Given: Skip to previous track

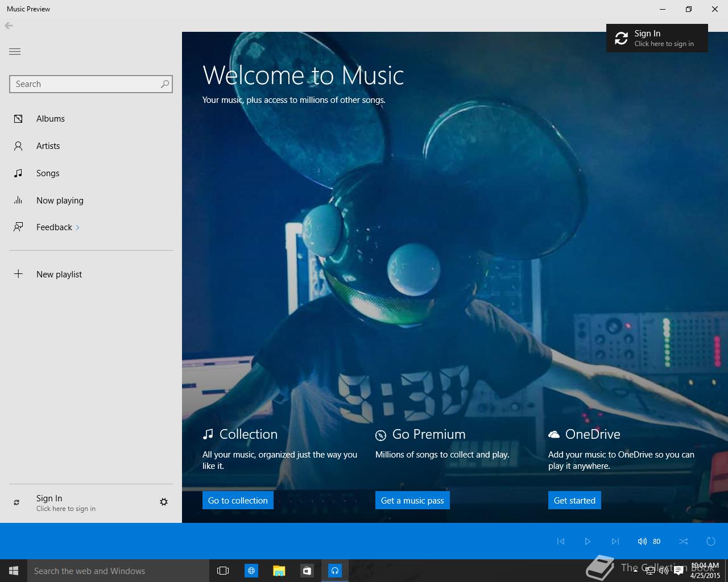Looking at the screenshot, I should 561,541.
